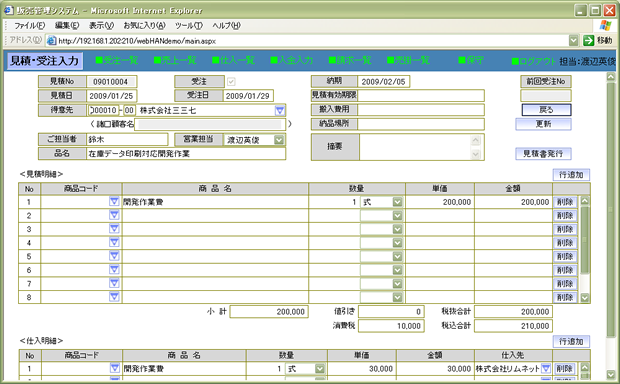Open the 表示(V) menu
Image resolution: width=620 pixels, height=384 pixels.
pos(101,26)
